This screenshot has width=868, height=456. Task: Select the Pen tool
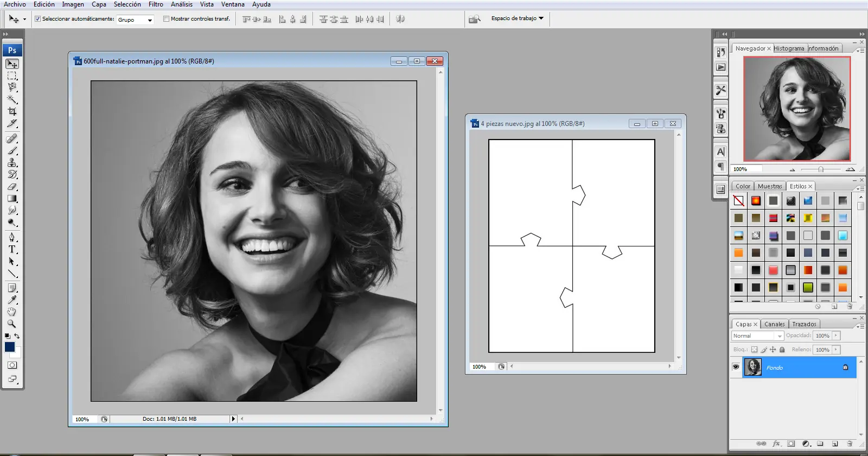click(x=12, y=237)
